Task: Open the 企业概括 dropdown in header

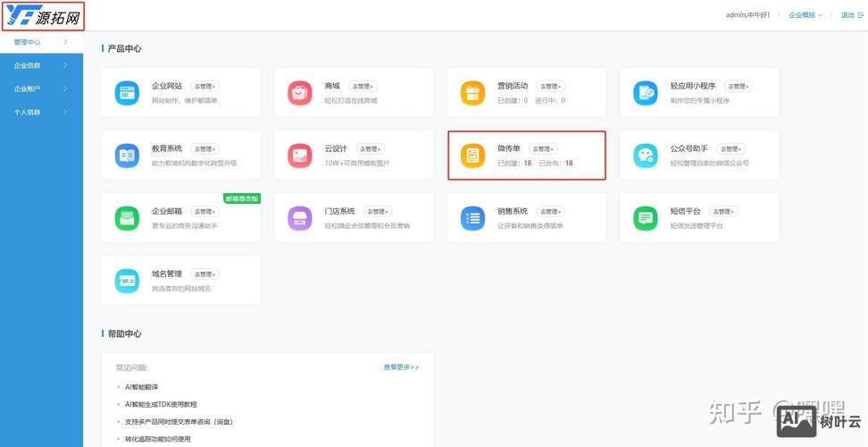Action: click(x=805, y=15)
